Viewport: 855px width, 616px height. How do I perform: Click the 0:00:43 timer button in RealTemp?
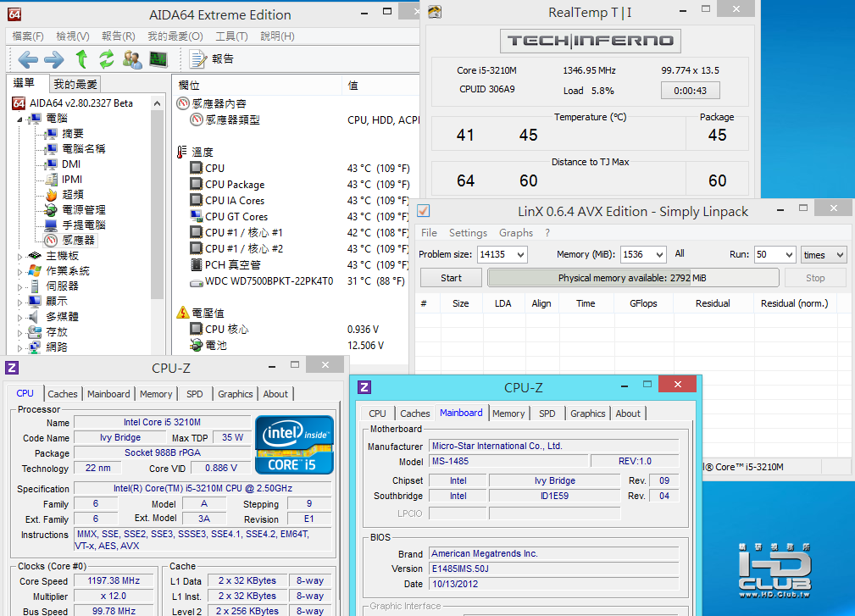[690, 91]
